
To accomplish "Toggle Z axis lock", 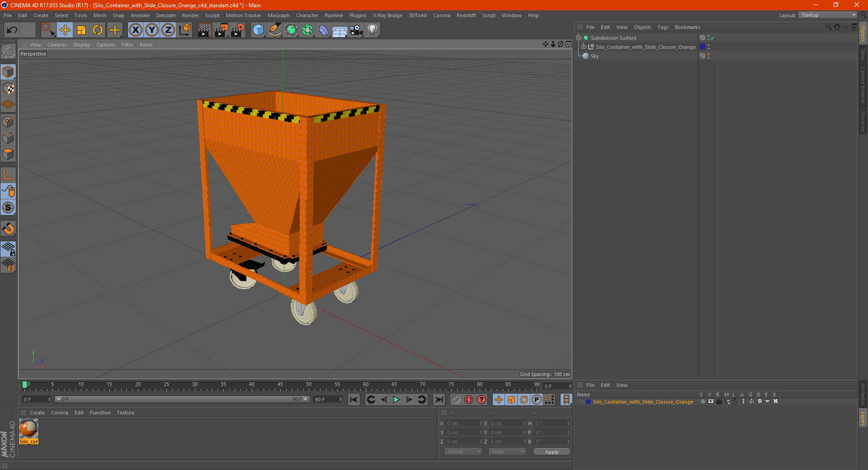I will [x=168, y=30].
